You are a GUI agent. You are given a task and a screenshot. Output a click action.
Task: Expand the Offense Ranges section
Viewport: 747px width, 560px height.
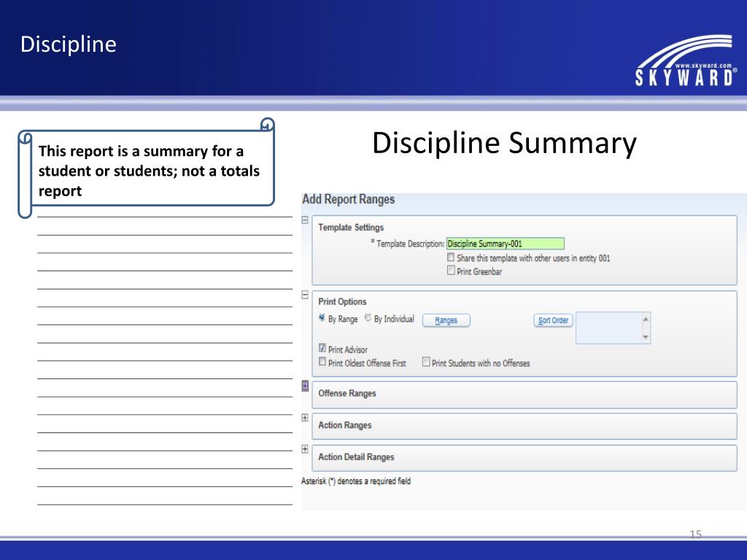tap(305, 386)
